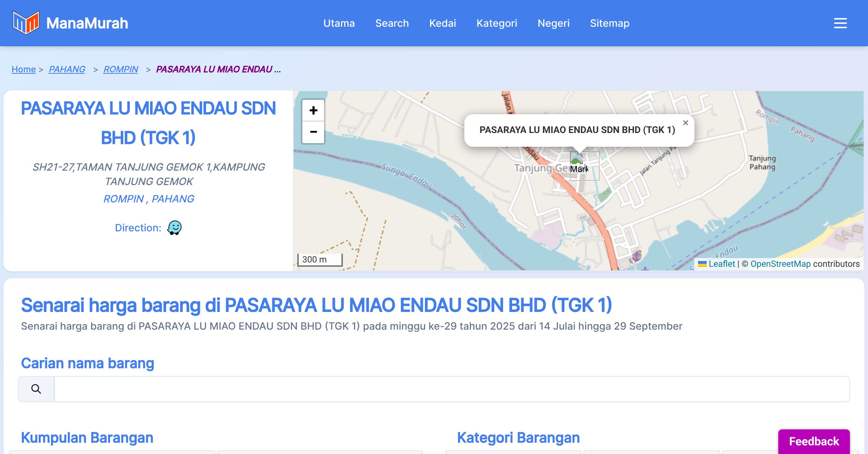Viewport: 868px width, 454px height.
Task: Zoom in on the map
Action: (313, 110)
